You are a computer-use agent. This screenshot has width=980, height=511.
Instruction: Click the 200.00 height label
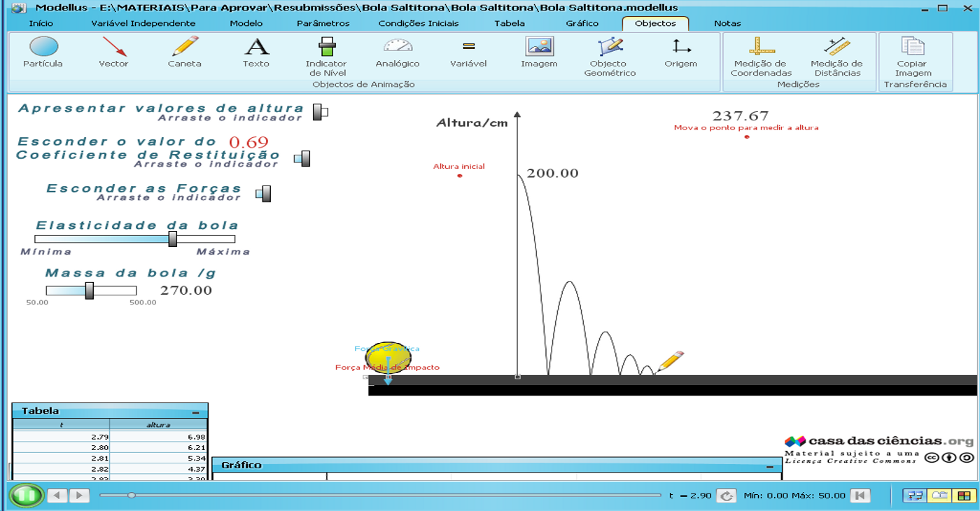coord(552,174)
